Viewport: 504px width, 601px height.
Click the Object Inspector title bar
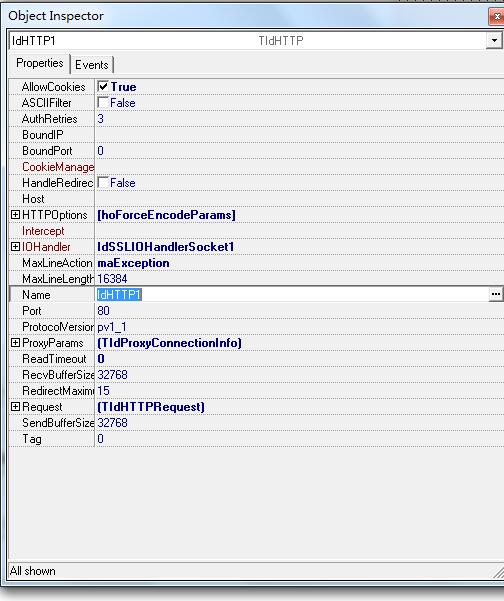click(245, 16)
